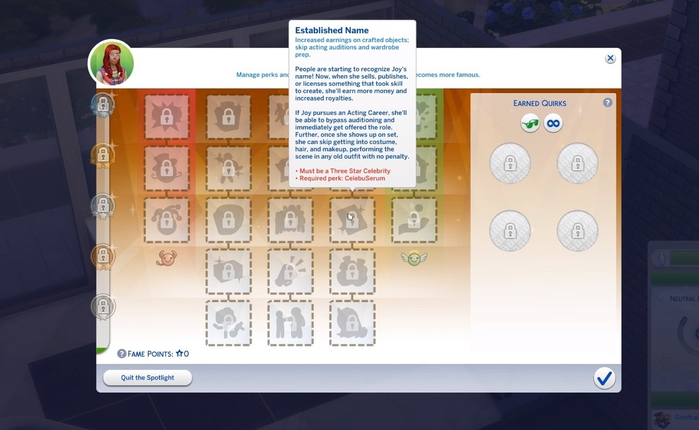Click the green angel face reputation icon

click(x=414, y=258)
